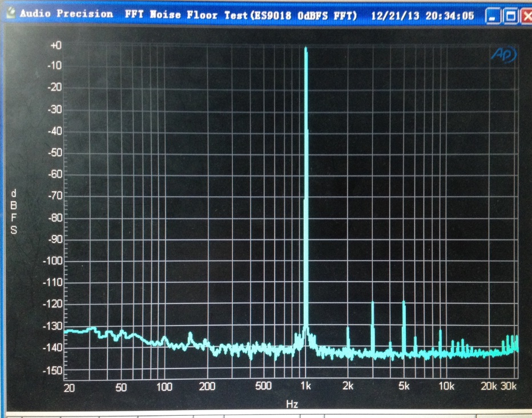Click the '20' label on the Hz axis
The height and width of the screenshot is (418, 532).
point(69,388)
